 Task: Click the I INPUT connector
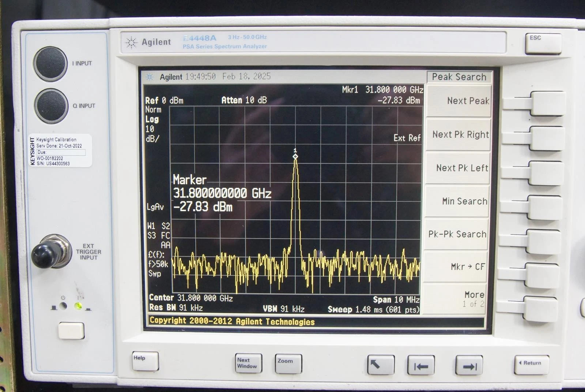coord(50,64)
